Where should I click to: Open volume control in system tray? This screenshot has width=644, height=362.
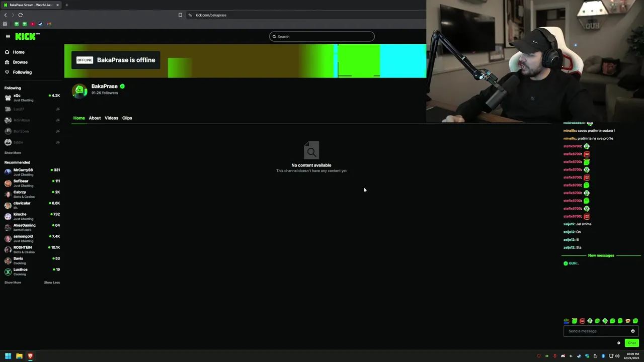tap(617, 356)
